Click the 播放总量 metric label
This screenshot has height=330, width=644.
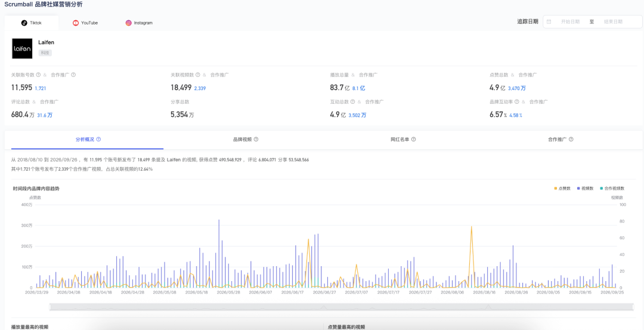[339, 75]
